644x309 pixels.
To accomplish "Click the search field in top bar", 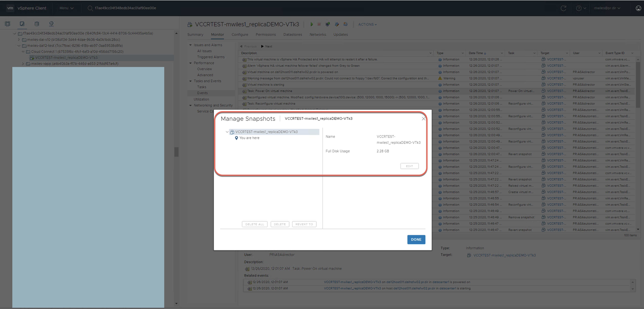I will pos(125,8).
